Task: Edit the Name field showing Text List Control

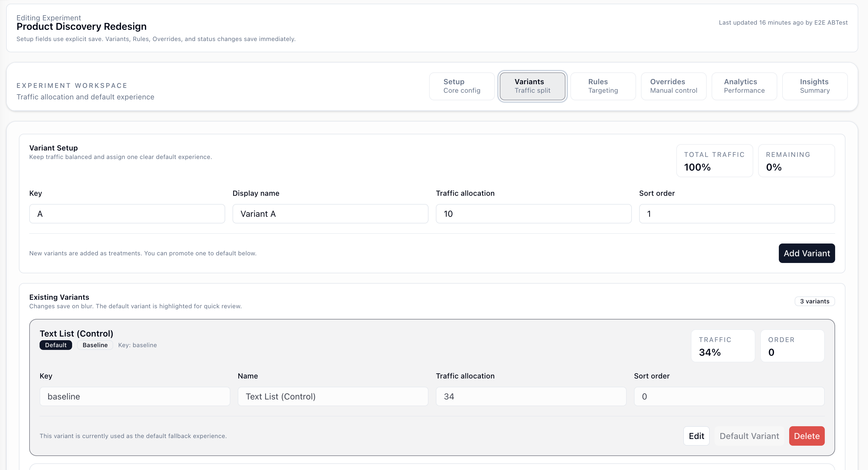Action: click(x=333, y=396)
